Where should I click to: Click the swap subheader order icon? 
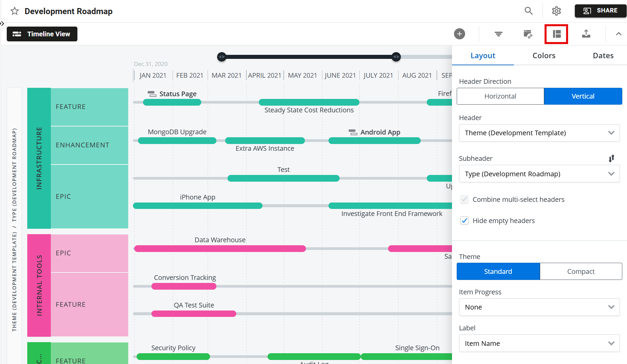(x=612, y=158)
